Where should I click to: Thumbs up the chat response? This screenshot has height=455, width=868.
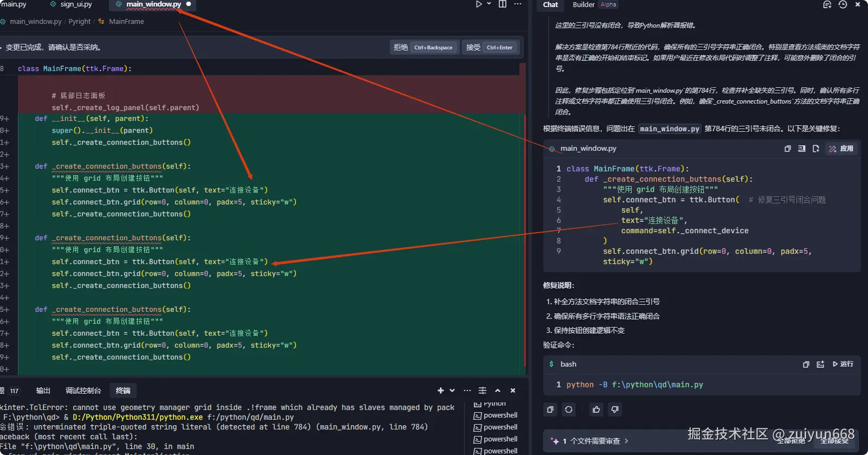[x=596, y=409]
